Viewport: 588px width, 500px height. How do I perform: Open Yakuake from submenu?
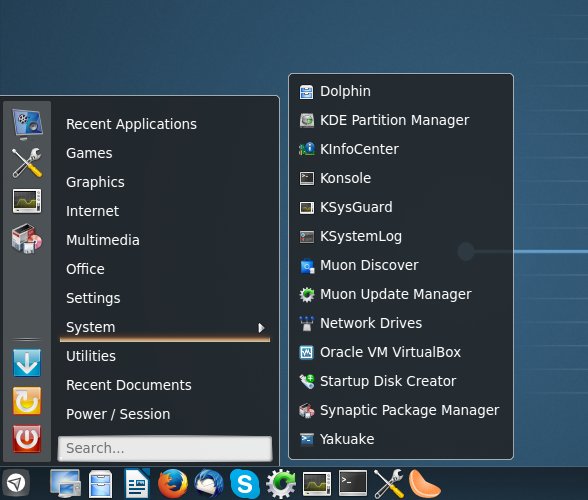pos(401,439)
